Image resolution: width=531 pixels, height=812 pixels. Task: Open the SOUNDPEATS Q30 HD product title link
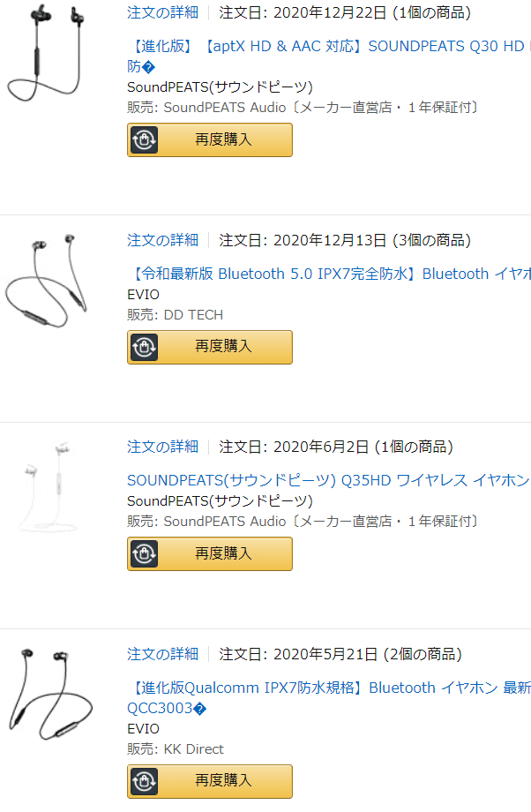pyautogui.click(x=326, y=45)
